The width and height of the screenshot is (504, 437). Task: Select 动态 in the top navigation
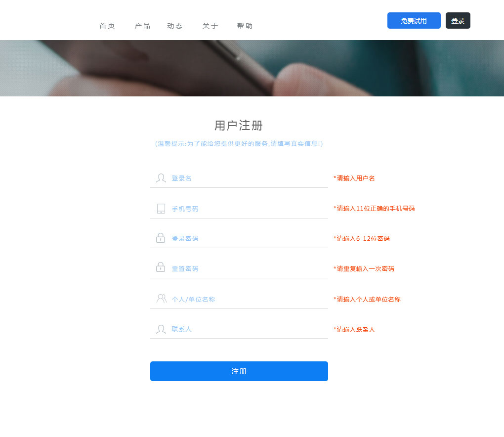tap(175, 26)
